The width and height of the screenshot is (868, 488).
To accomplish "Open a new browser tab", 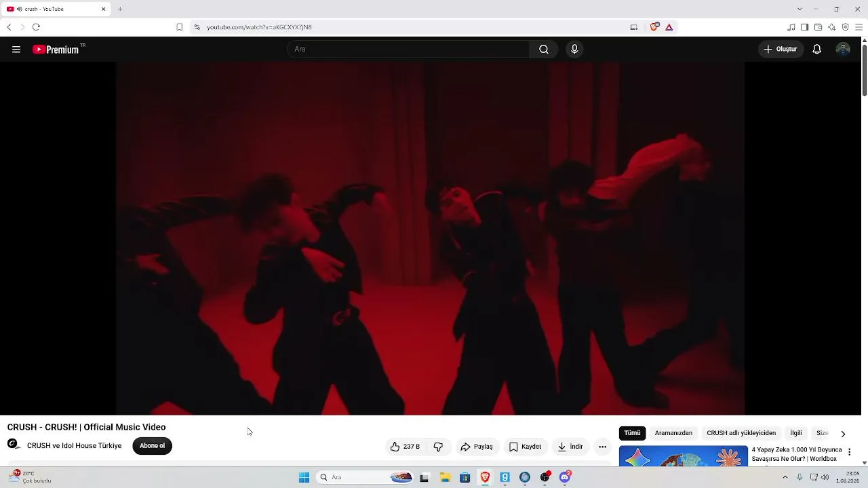I will click(x=120, y=9).
